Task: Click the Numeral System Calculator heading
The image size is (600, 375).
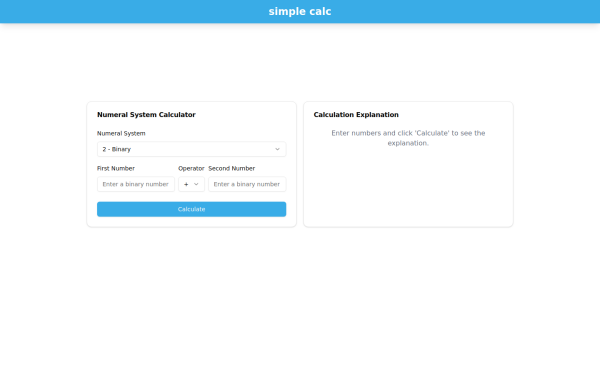Action: (x=146, y=115)
